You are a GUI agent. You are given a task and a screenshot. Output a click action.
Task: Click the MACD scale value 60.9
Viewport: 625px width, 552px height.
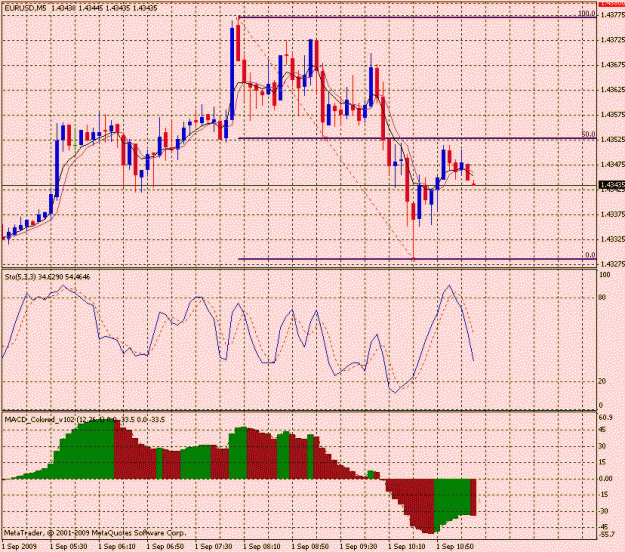pos(605,417)
